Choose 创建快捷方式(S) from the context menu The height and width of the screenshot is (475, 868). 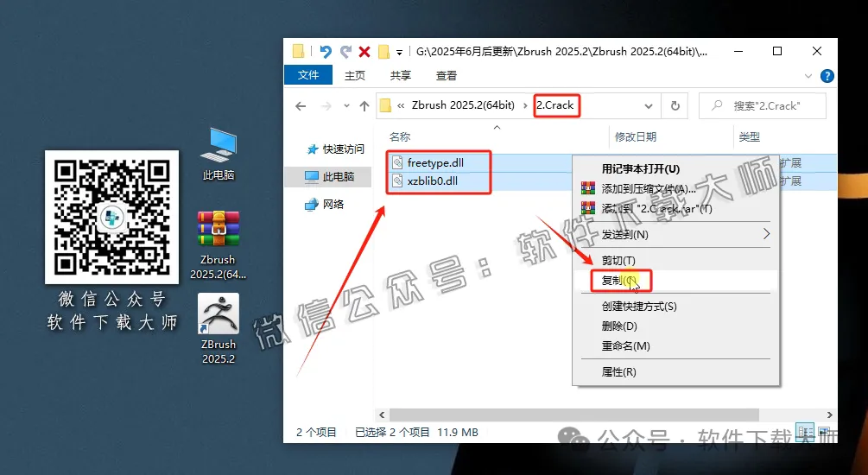pos(676,306)
